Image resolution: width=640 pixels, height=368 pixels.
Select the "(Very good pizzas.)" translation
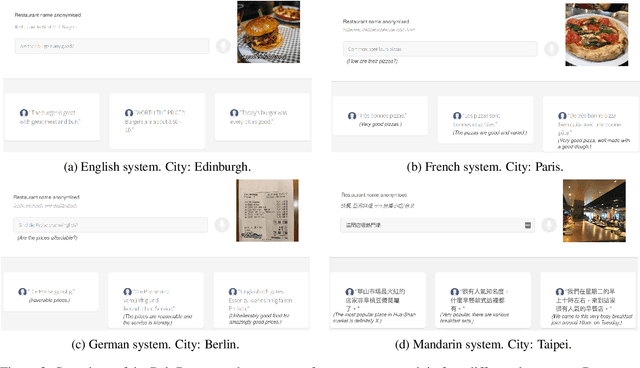380,124
